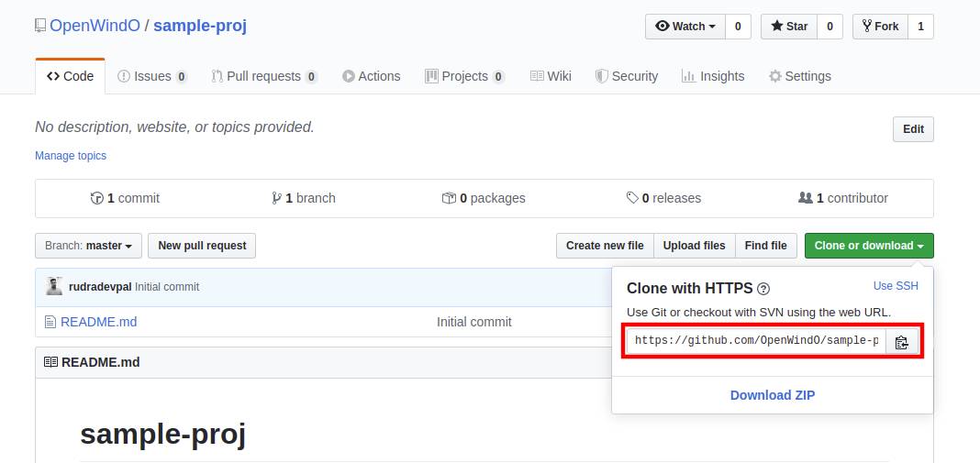
Task: View the 1 contributor link
Action: 843,198
